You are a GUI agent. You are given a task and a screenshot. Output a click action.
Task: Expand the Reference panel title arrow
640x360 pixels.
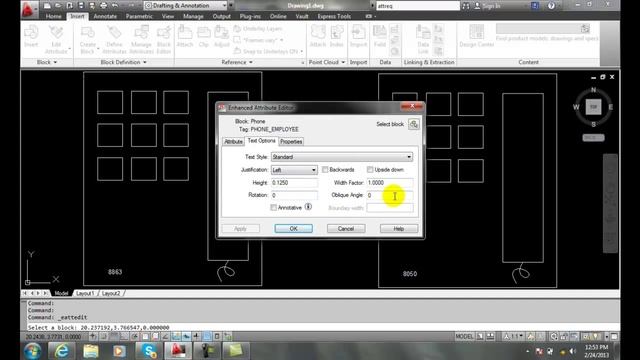[251, 62]
